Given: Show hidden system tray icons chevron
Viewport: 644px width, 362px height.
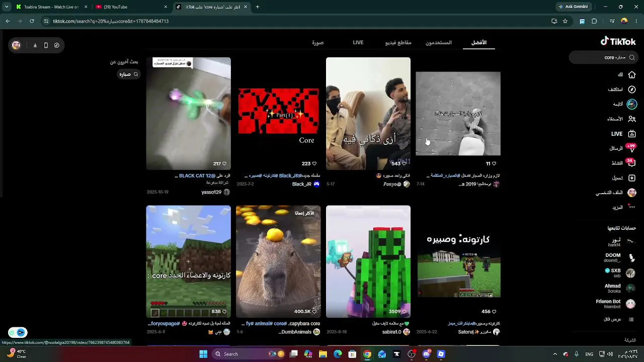Looking at the screenshot, I should point(555,354).
